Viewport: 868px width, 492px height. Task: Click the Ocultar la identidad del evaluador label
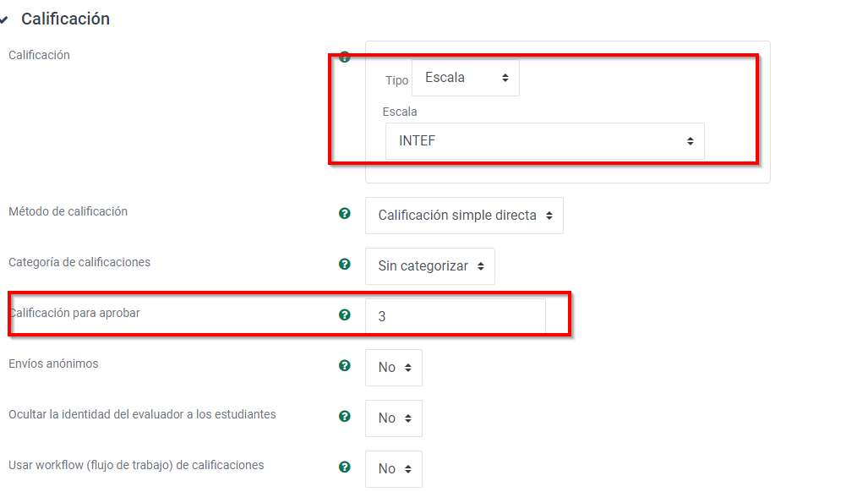[142, 414]
